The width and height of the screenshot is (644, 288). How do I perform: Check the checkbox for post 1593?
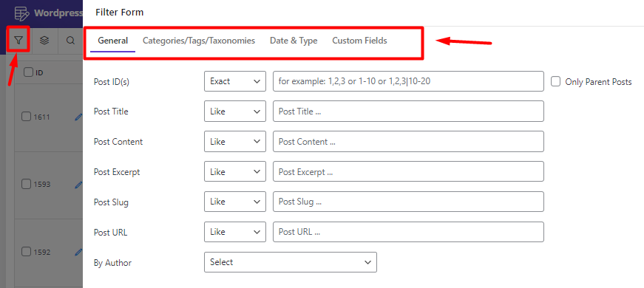27,184
